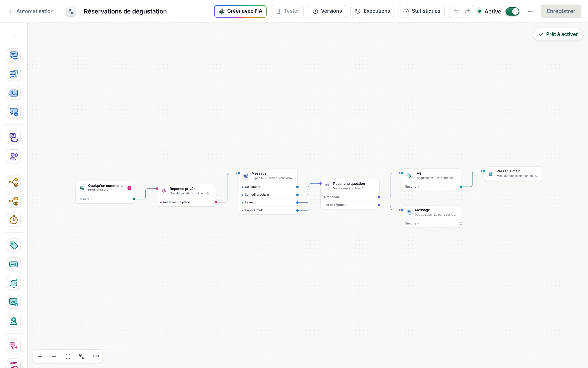The image size is (588, 368).
Task: Click the Tester button
Action: 287,11
